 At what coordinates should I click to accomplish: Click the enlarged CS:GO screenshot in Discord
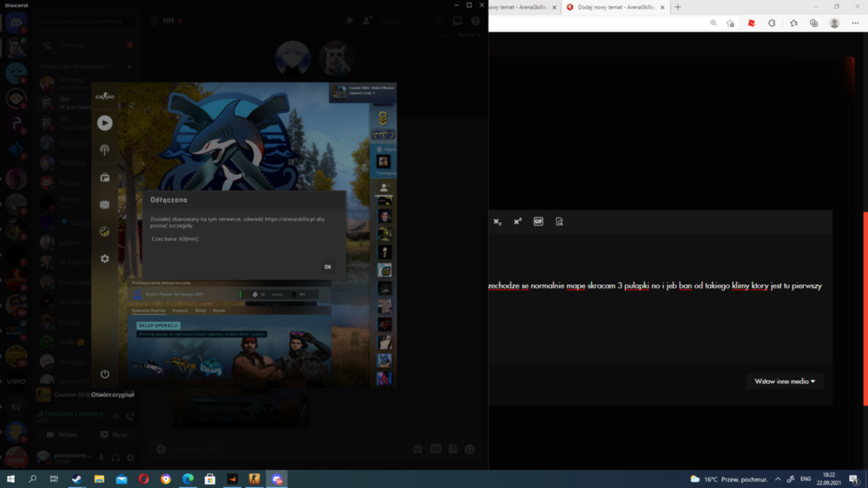point(244,234)
